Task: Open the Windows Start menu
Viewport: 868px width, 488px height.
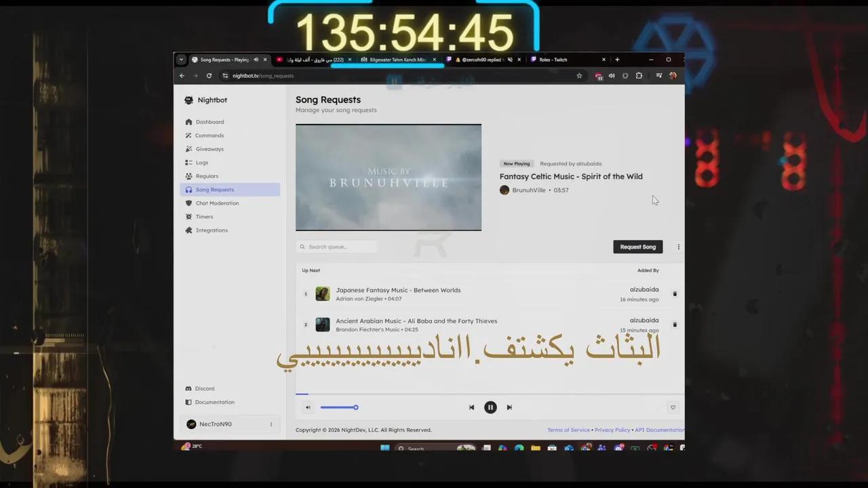Action: [385, 448]
